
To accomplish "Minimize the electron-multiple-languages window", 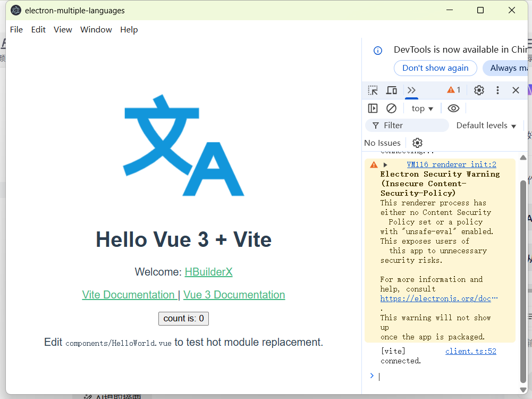I will (450, 10).
